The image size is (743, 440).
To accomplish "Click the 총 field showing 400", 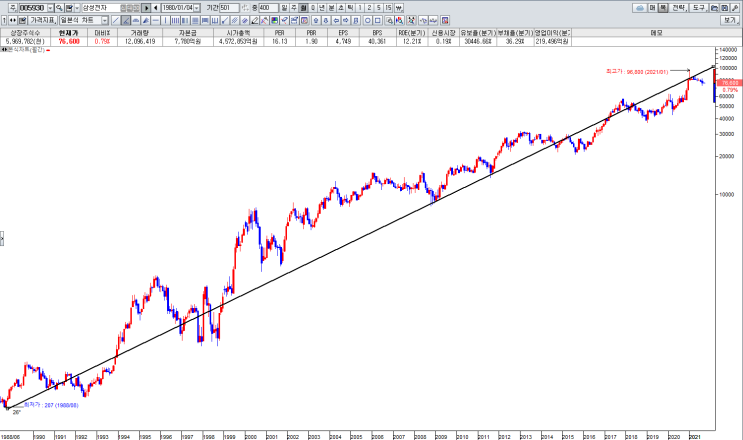I will point(269,8).
